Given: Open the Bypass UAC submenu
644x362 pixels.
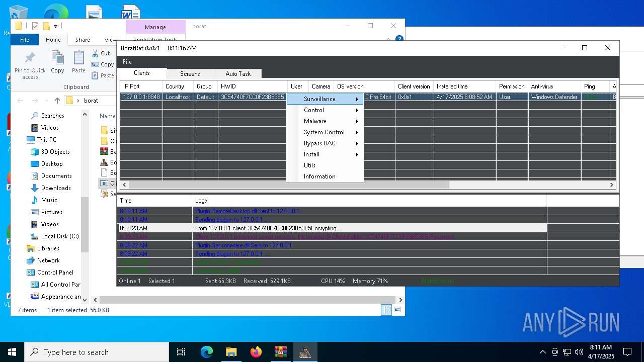Looking at the screenshot, I should tap(325, 143).
